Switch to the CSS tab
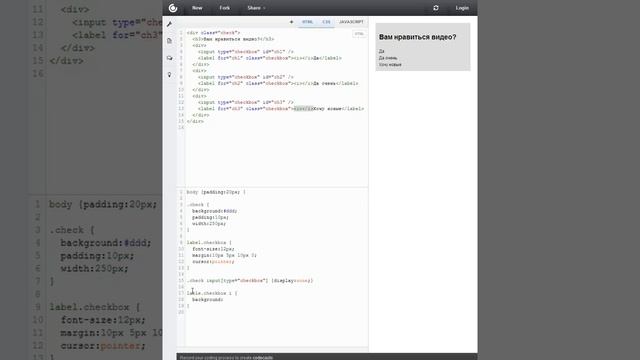The height and width of the screenshot is (360, 640). (x=326, y=22)
